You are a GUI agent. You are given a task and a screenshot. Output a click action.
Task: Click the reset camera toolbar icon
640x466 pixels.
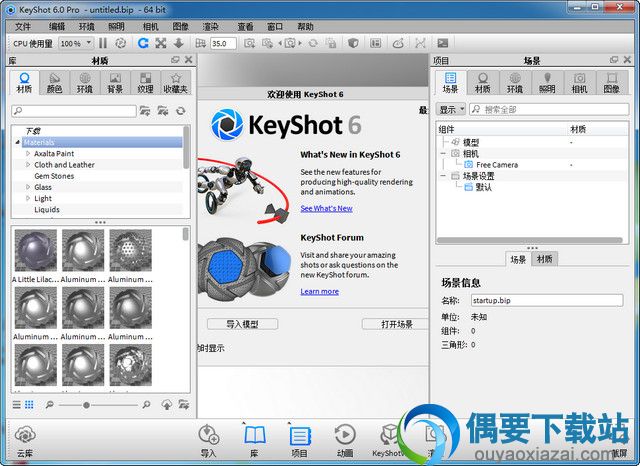313,43
